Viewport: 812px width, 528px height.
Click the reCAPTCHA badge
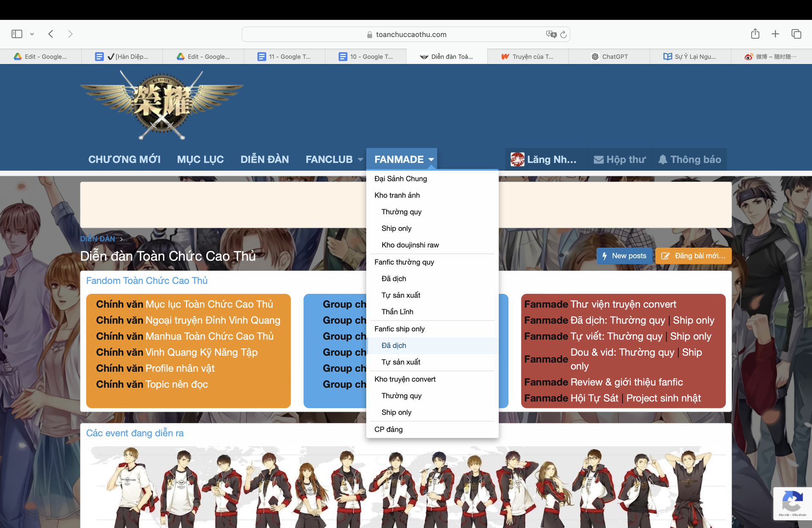click(793, 503)
